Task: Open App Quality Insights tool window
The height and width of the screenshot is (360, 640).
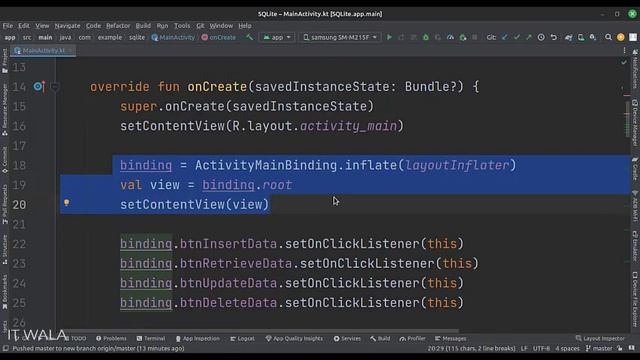Action: (x=294, y=338)
